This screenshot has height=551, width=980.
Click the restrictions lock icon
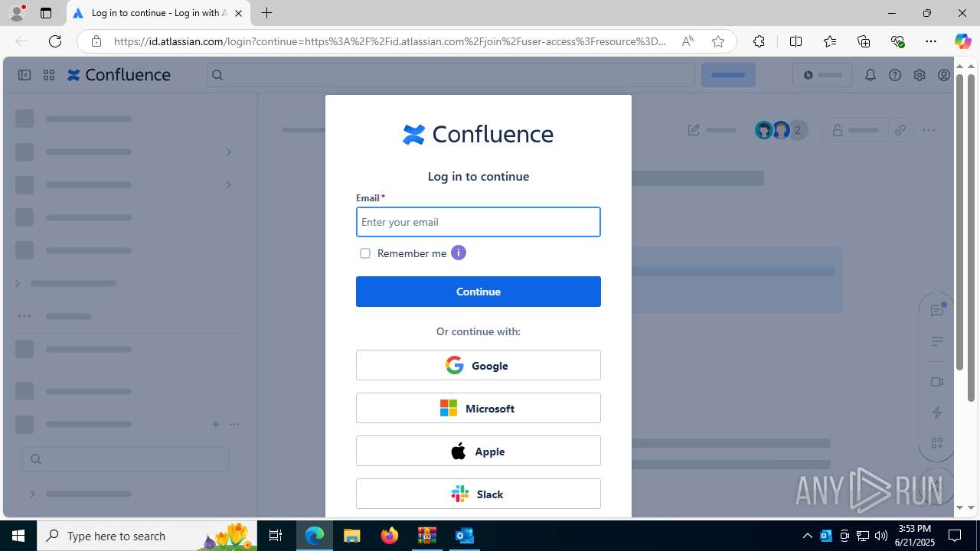click(837, 130)
